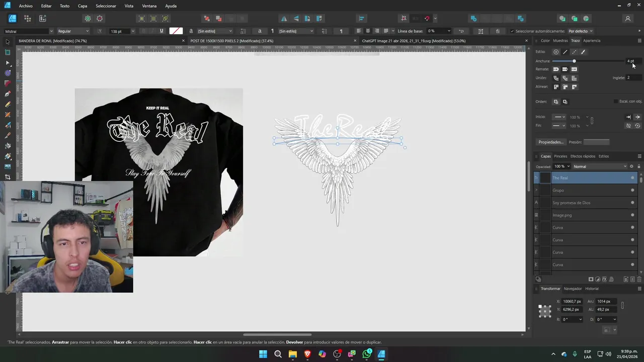Align stroke to outside
This screenshot has width=644, height=362.
pyautogui.click(x=574, y=87)
